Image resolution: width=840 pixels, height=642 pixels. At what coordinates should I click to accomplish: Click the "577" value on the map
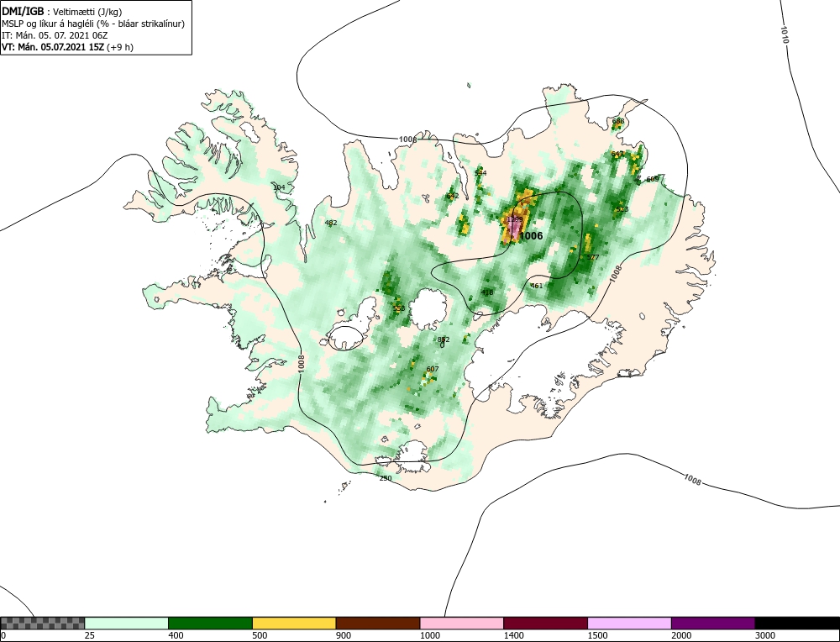pyautogui.click(x=592, y=257)
